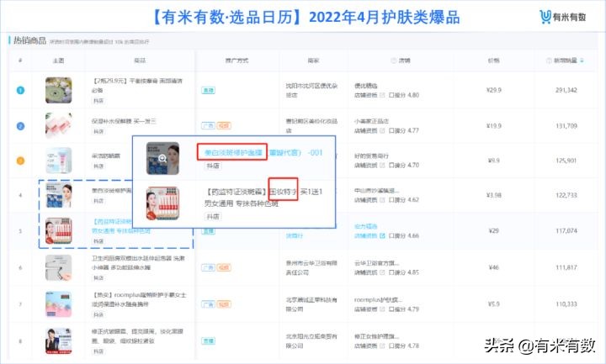Viewport: 606px width, 364px height.
Task: Click the 直播 tag in the rank 8 row
Action: [209, 340]
